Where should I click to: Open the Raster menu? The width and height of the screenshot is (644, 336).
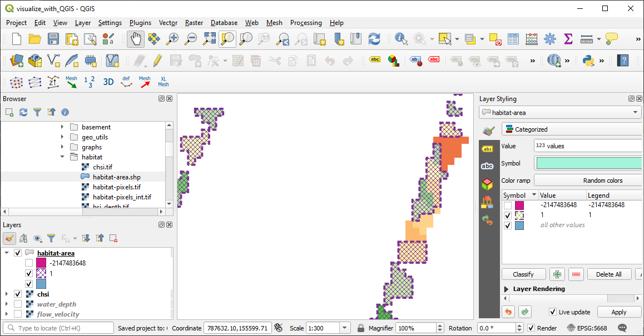click(x=194, y=23)
